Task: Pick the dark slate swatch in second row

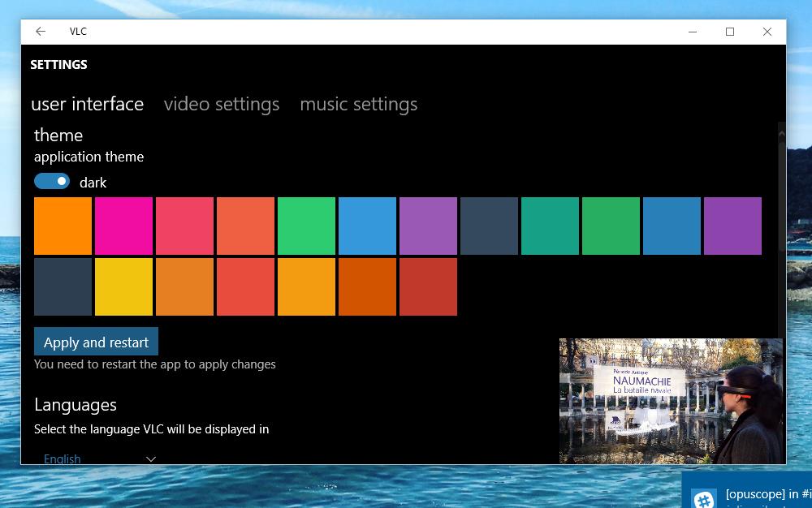Action: point(63,286)
